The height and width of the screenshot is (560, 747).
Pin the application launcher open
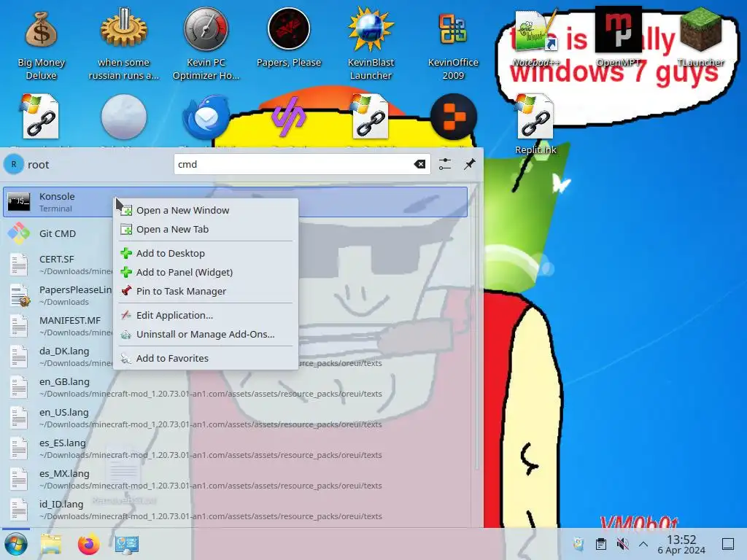coord(470,164)
